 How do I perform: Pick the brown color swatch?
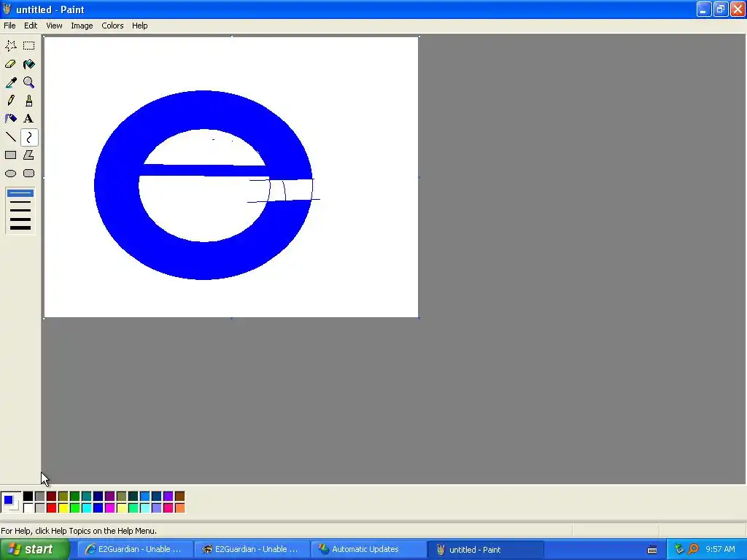179,497
